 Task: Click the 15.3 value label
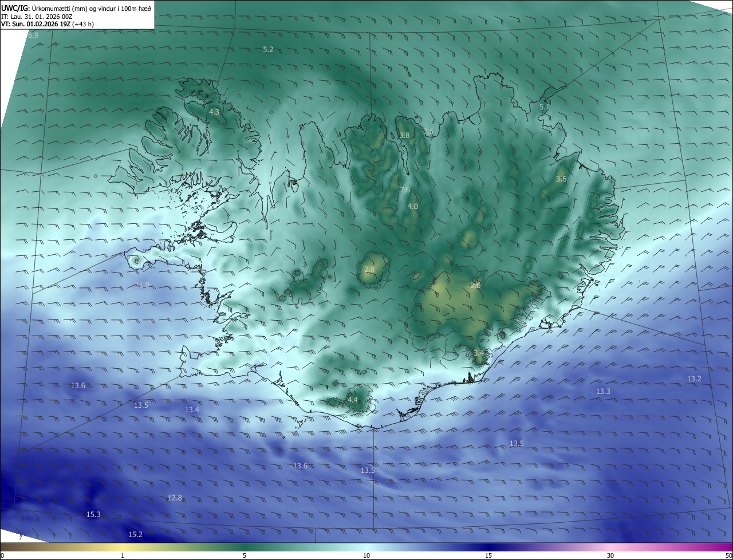[93, 515]
